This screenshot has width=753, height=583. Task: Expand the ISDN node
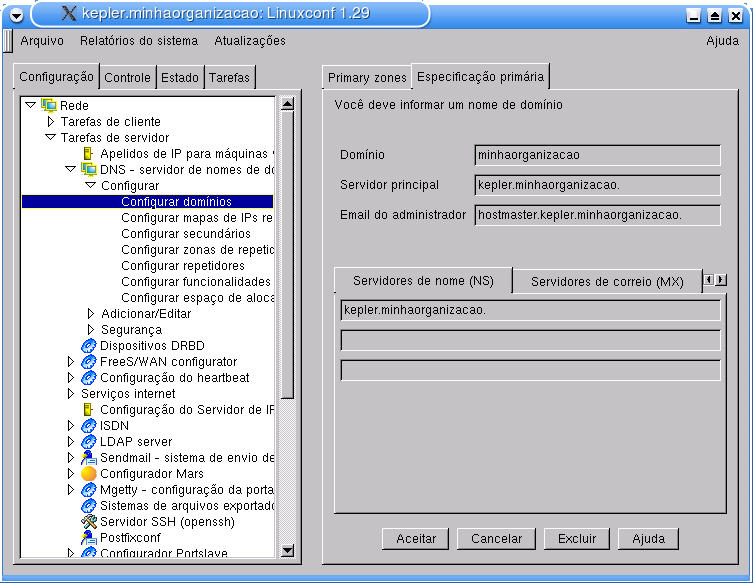pos(71,425)
